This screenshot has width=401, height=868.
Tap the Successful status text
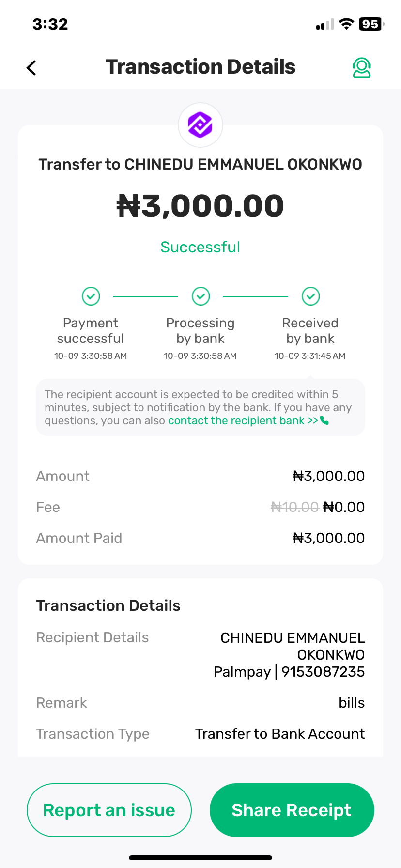click(200, 247)
